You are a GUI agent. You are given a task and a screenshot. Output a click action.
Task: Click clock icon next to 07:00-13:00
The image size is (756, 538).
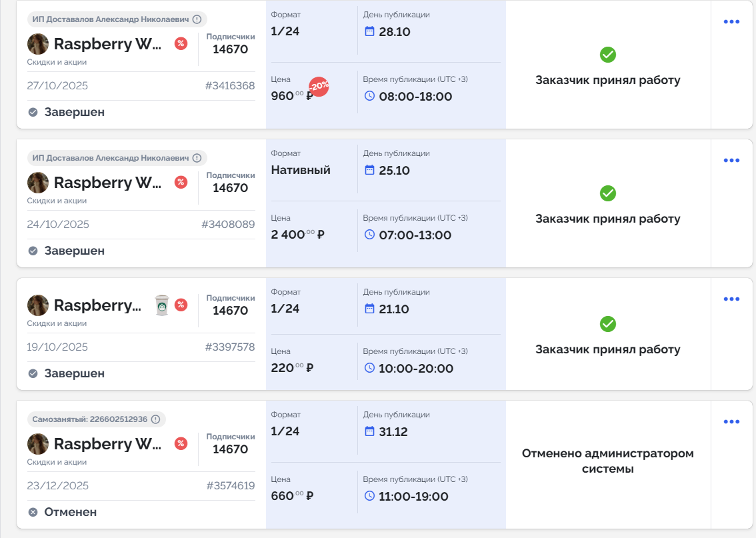[370, 235]
